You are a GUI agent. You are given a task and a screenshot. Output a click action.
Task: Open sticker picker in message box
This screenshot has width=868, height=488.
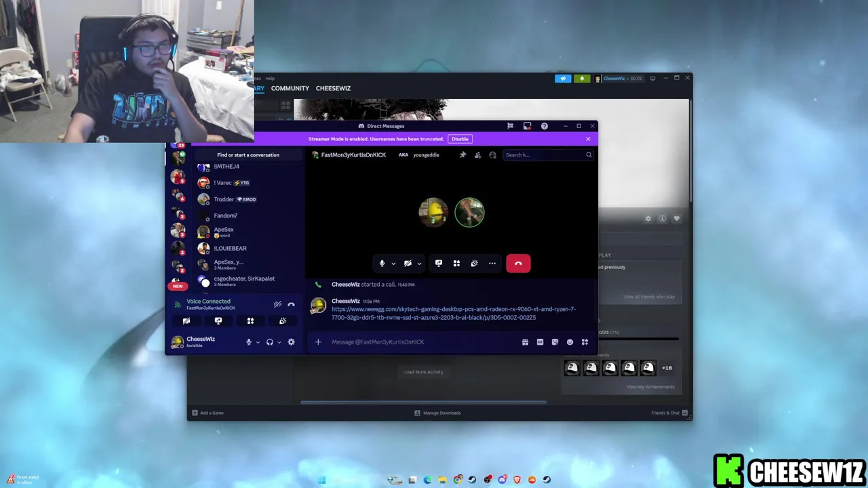[555, 342]
